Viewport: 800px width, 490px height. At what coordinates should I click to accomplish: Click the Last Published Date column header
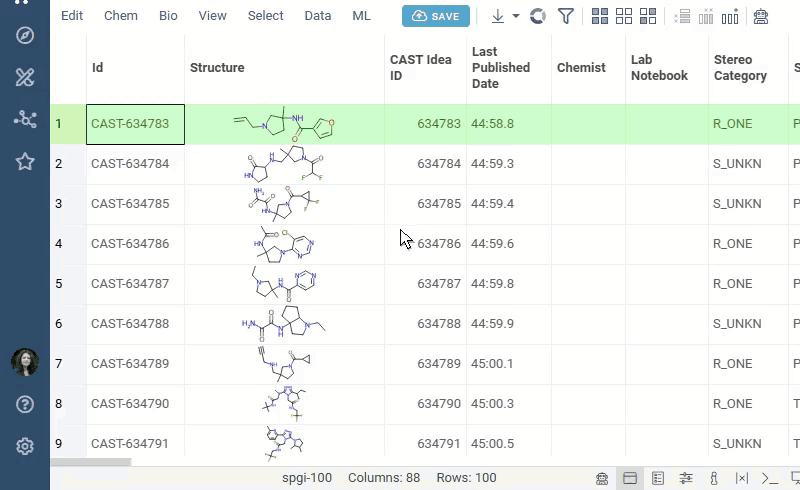click(x=509, y=67)
